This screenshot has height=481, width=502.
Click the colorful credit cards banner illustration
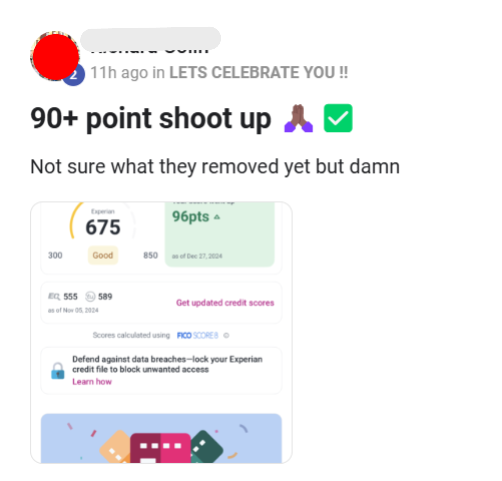coord(161,438)
